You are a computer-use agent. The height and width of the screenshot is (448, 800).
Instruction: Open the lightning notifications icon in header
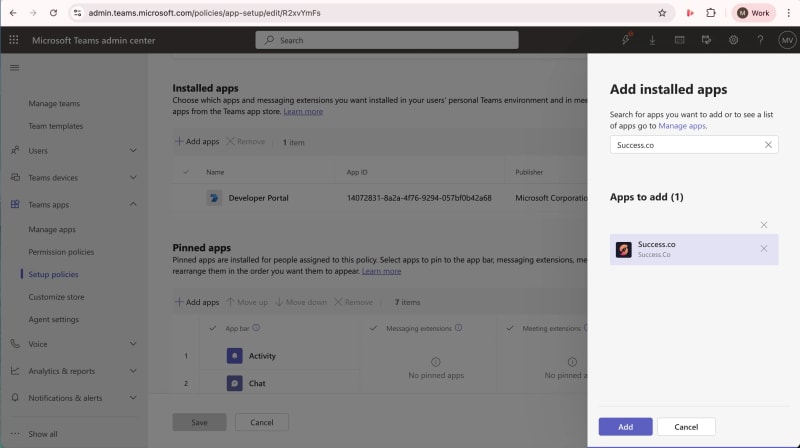[x=626, y=39]
